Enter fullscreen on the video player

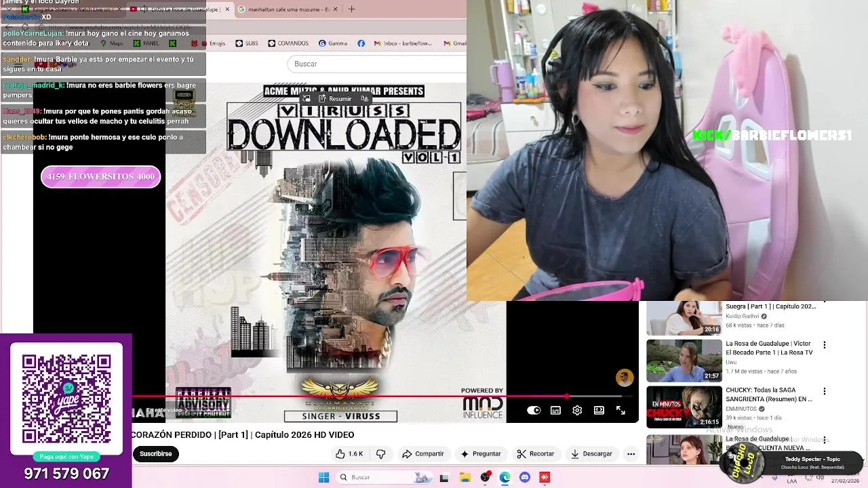pyautogui.click(x=620, y=410)
